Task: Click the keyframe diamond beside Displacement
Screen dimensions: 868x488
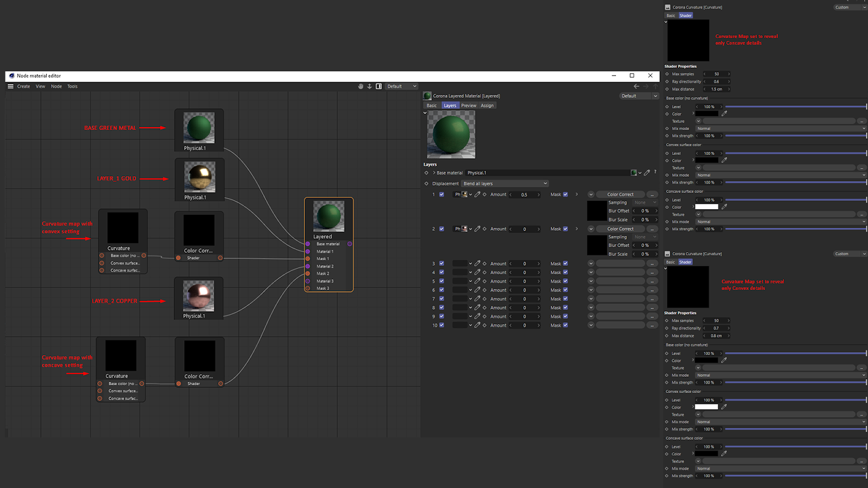Action: 426,183
